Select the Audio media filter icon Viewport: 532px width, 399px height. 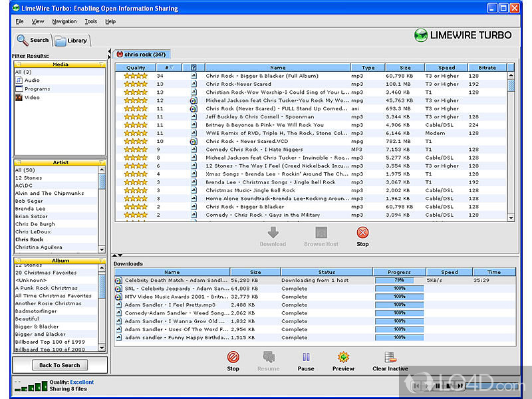[19, 80]
